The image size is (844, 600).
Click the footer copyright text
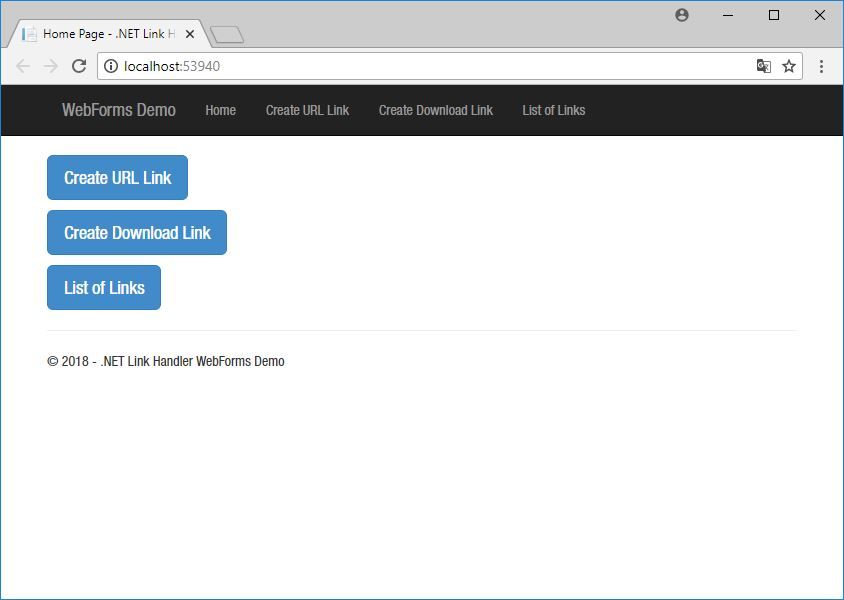point(166,361)
